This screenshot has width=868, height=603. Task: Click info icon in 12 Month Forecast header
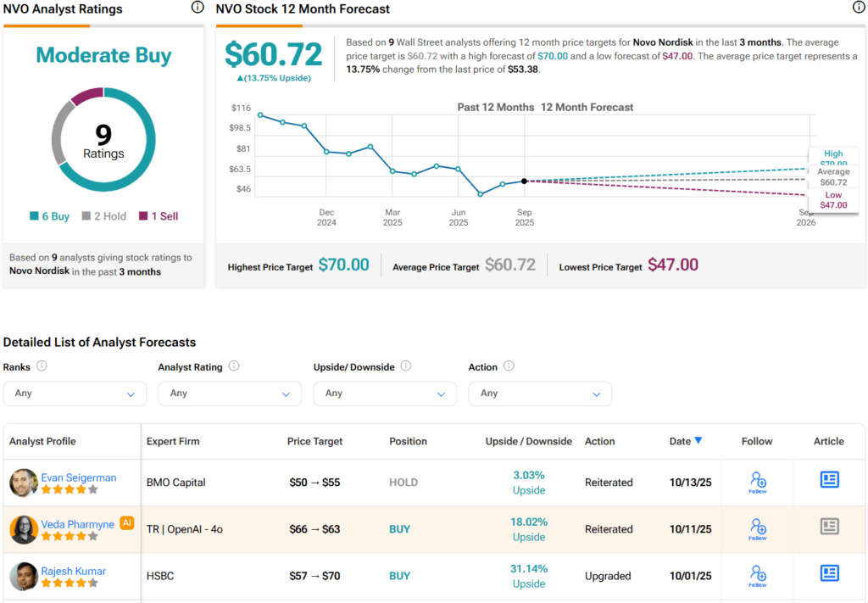859,8
